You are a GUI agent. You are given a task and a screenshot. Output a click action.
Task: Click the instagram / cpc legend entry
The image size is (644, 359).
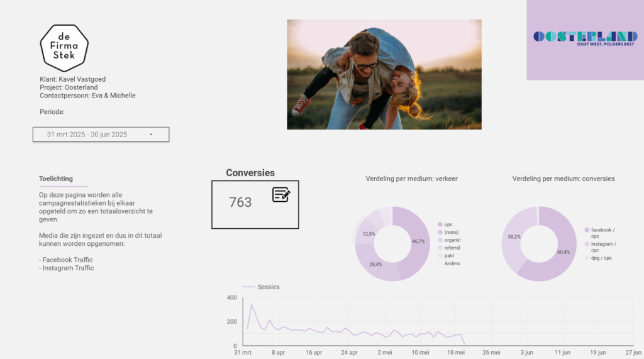click(x=601, y=247)
